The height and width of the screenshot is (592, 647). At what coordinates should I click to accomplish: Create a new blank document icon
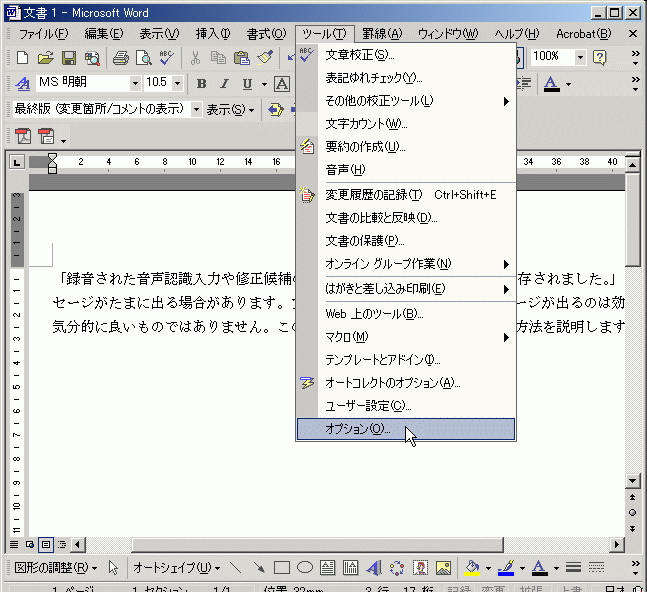21,58
